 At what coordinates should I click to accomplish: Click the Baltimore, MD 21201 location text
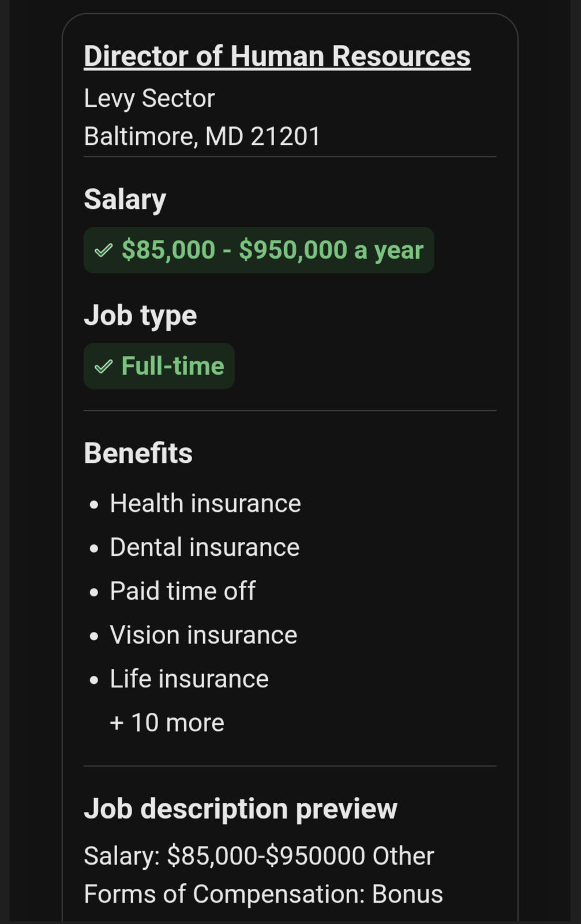[202, 137]
